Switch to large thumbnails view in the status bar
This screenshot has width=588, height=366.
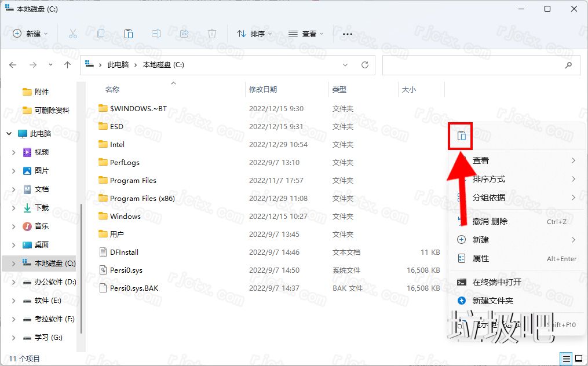pyautogui.click(x=578, y=359)
